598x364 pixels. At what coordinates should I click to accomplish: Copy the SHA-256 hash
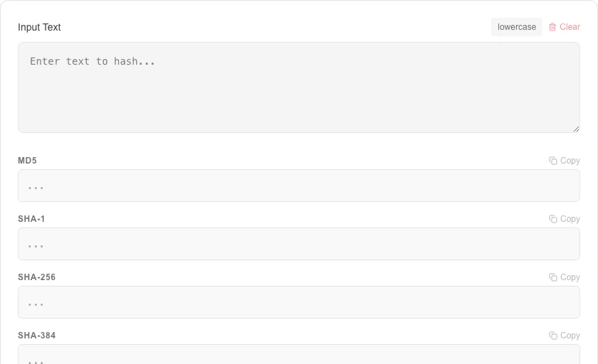565,277
